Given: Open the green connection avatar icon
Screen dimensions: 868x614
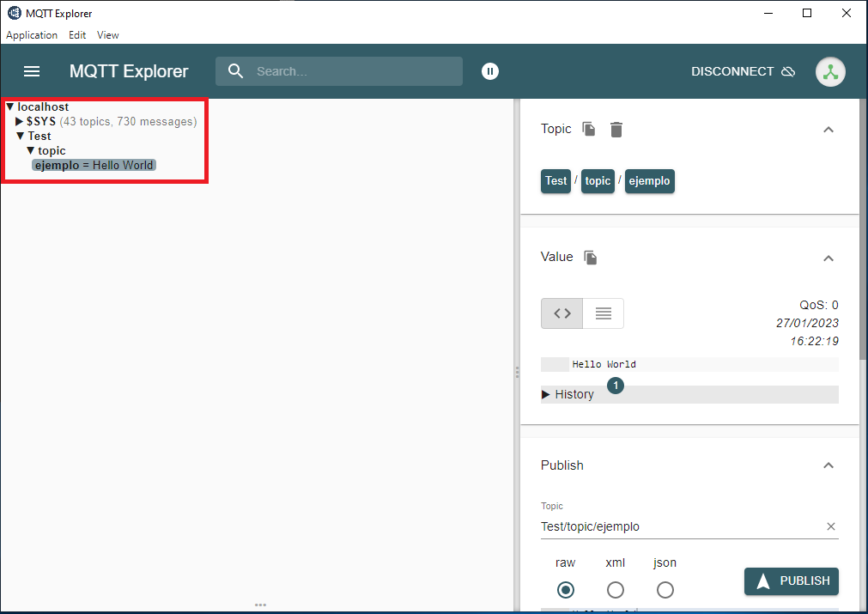Looking at the screenshot, I should click(830, 72).
